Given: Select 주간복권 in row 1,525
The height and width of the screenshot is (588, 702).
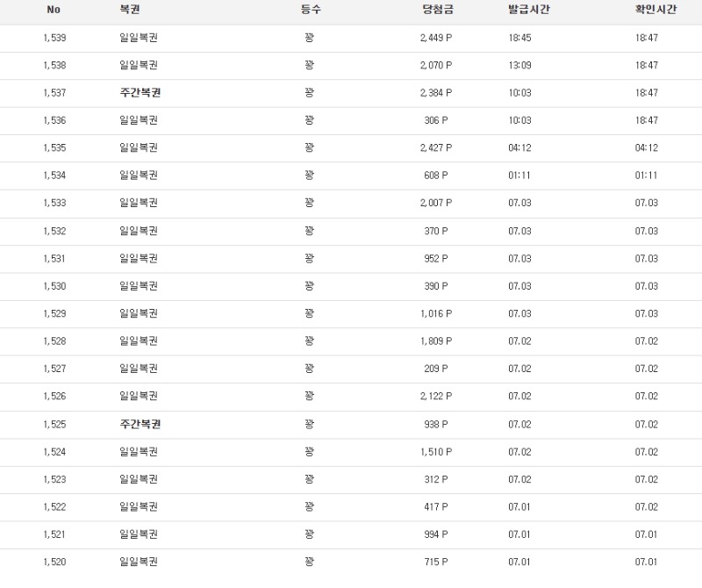Looking at the screenshot, I should pos(140,425).
